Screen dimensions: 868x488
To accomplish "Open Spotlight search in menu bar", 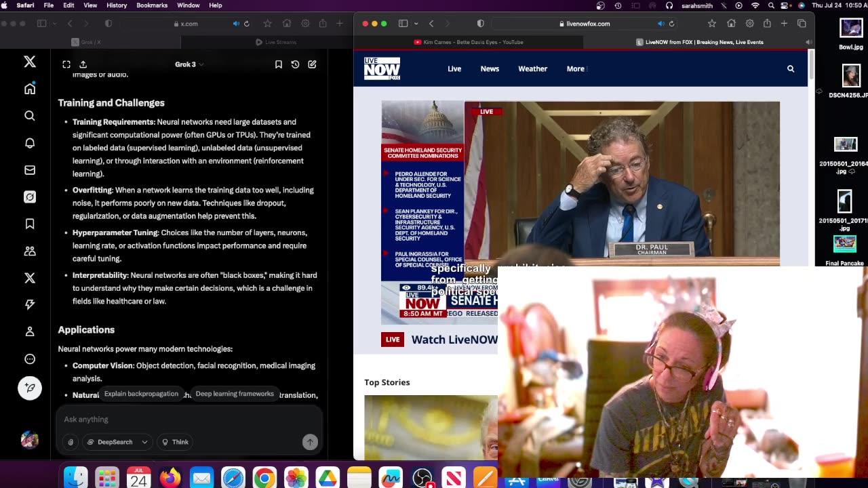I will (771, 5).
